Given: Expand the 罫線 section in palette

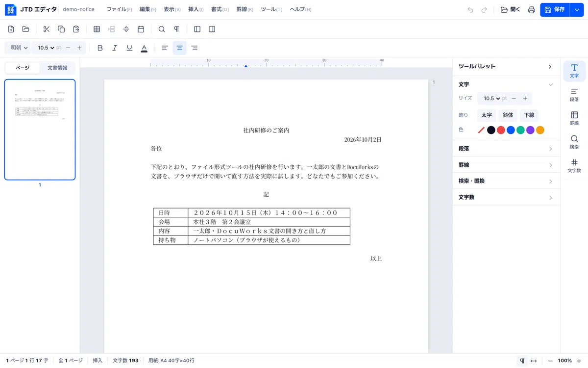Looking at the screenshot, I should (506, 165).
